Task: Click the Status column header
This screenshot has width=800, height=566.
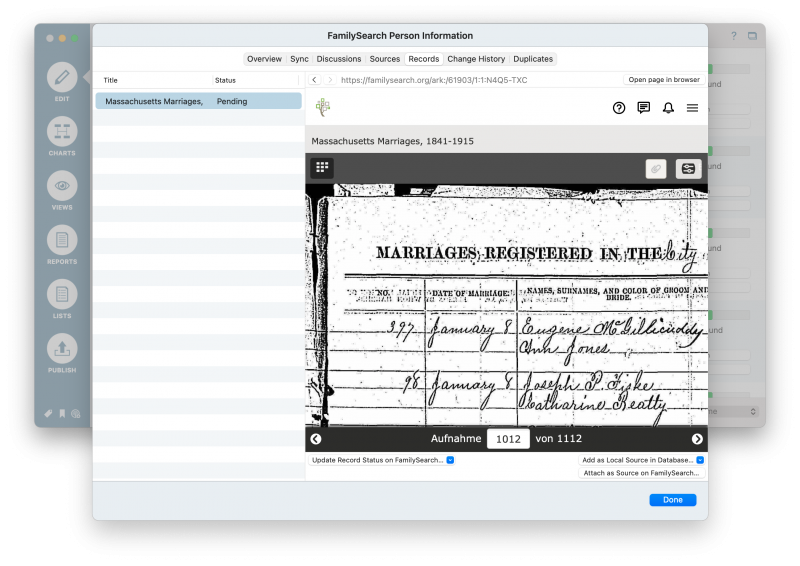Action: [x=225, y=80]
